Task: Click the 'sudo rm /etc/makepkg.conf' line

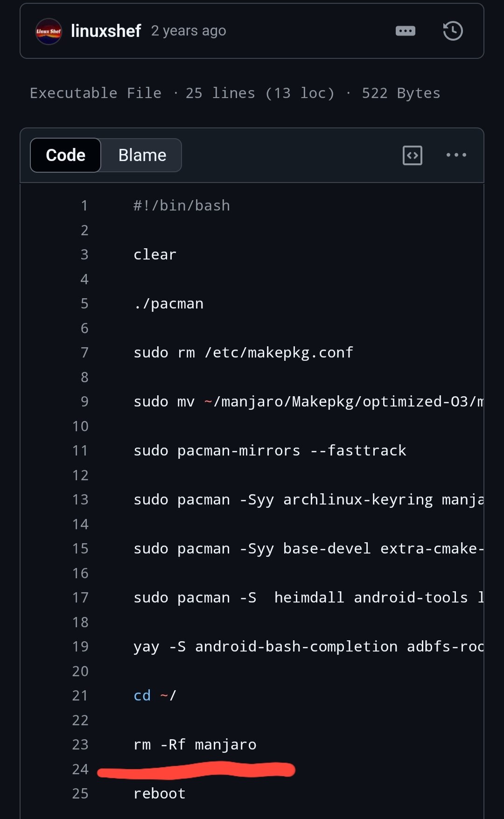Action: tap(243, 352)
